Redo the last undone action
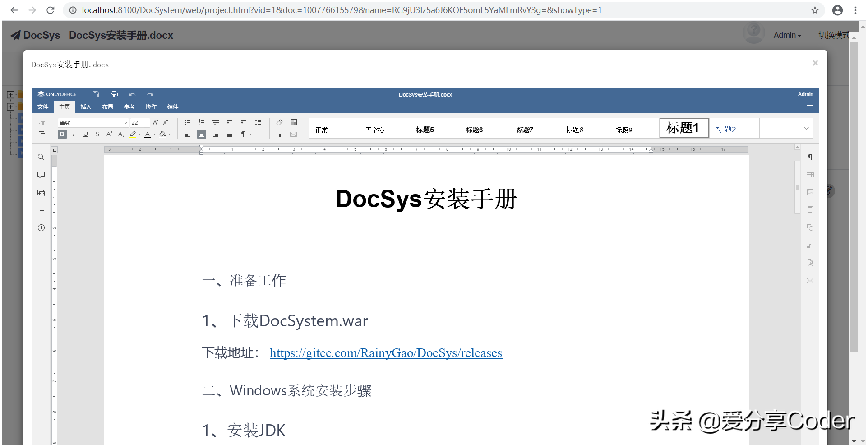868x445 pixels. [x=150, y=94]
